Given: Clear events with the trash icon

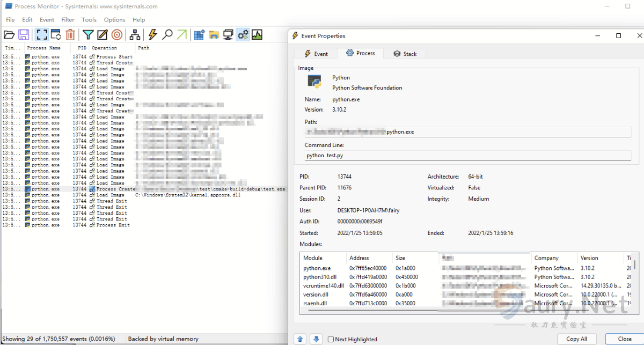Looking at the screenshot, I should (70, 35).
